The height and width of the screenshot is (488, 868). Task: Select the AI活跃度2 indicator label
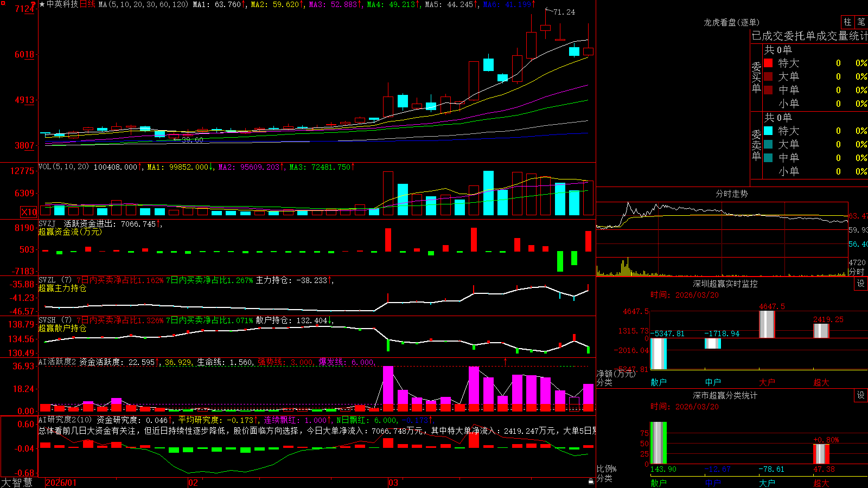point(58,362)
